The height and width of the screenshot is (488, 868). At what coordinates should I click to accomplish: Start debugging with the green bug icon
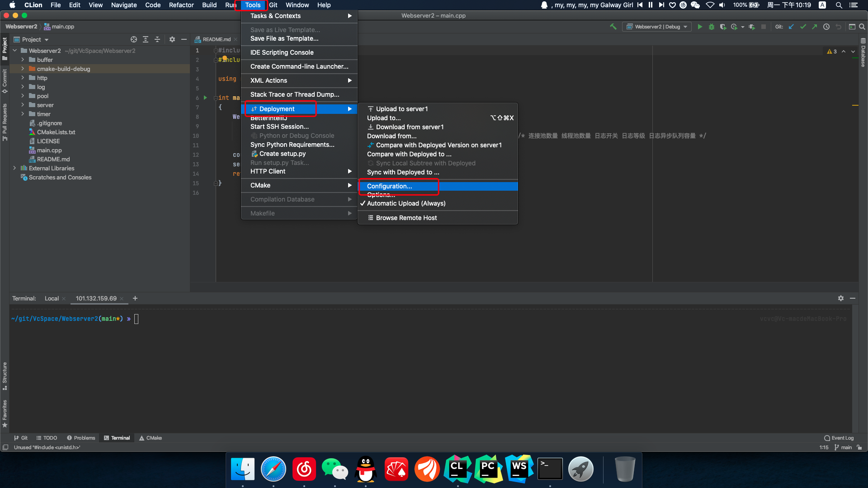pyautogui.click(x=712, y=27)
